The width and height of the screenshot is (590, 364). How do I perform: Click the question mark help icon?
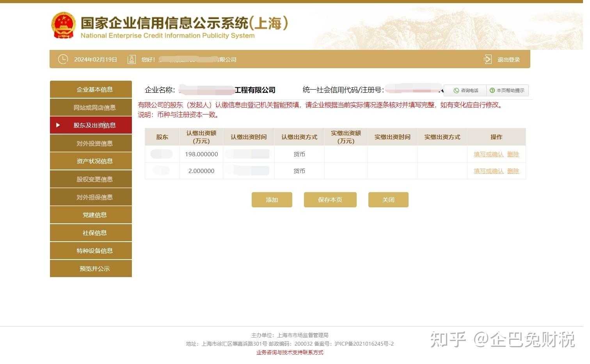click(492, 90)
